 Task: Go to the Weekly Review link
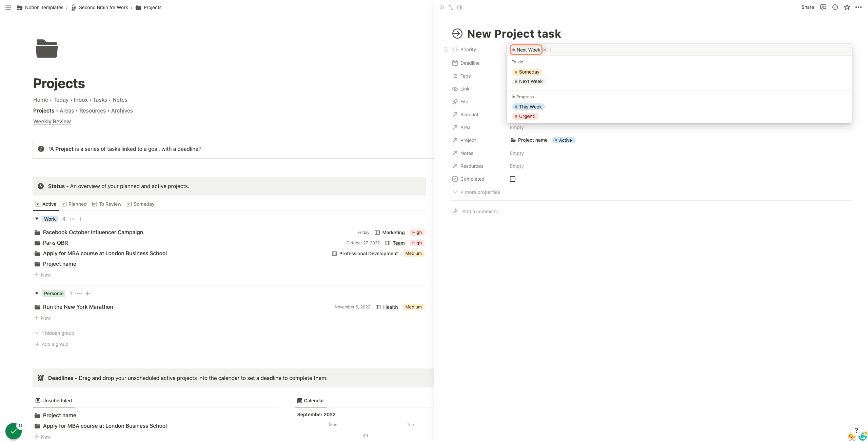pyautogui.click(x=52, y=121)
